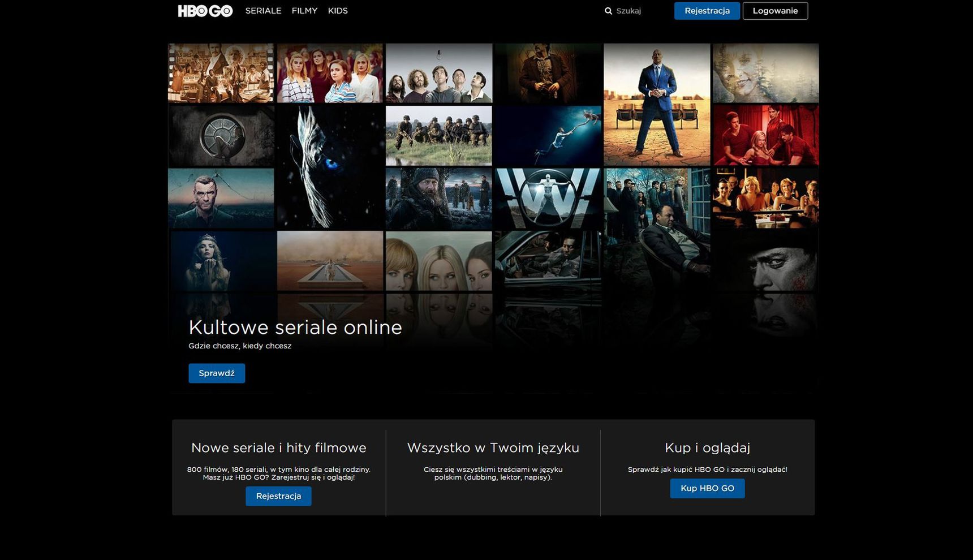Open the misty forest face poster

pyautogui.click(x=766, y=73)
